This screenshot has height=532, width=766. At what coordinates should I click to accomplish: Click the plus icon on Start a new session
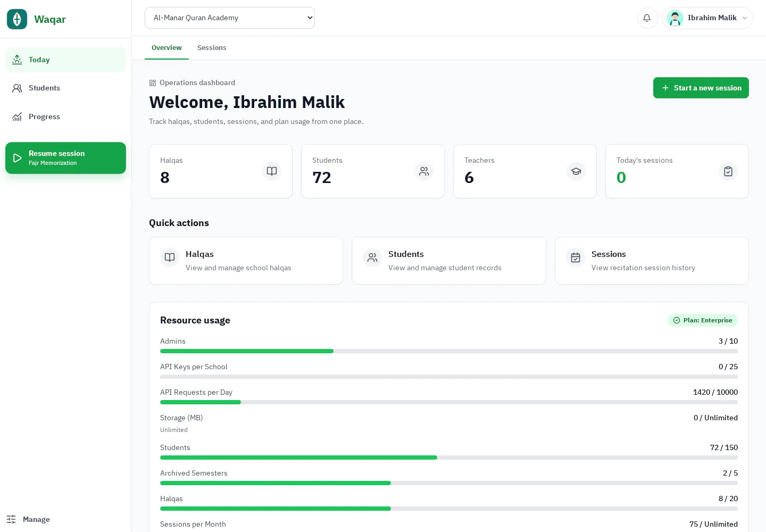click(665, 88)
